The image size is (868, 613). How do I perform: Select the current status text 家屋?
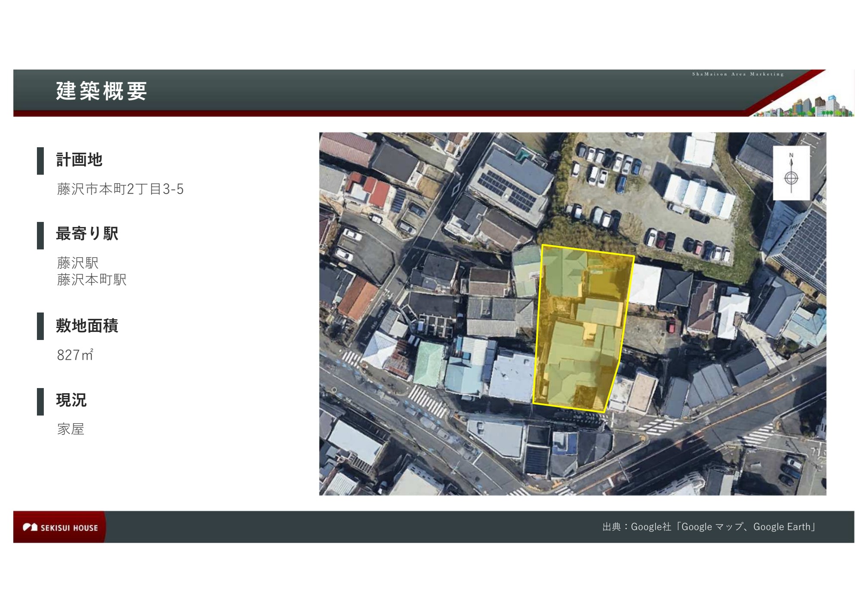70,429
